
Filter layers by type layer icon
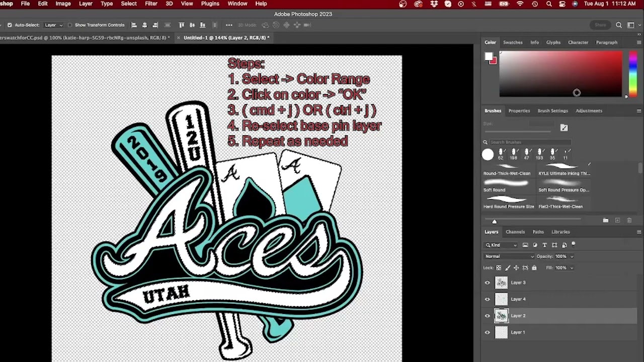click(x=544, y=245)
